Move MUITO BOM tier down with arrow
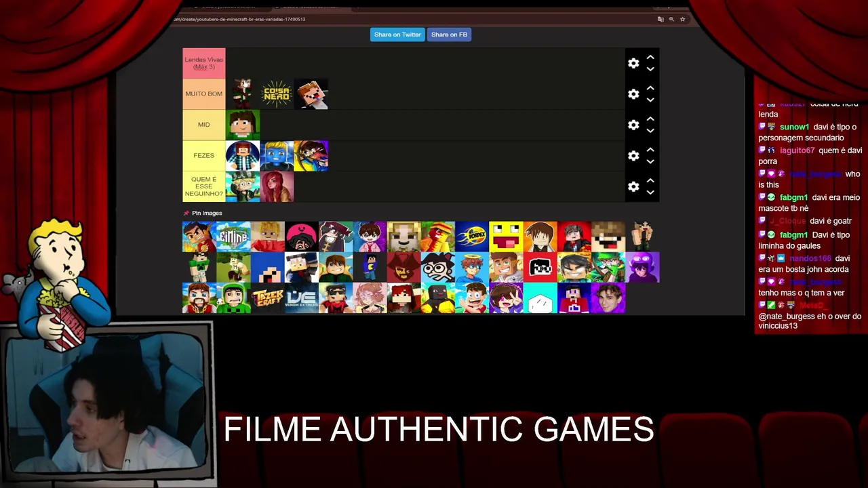The width and height of the screenshot is (868, 488). pyautogui.click(x=650, y=100)
